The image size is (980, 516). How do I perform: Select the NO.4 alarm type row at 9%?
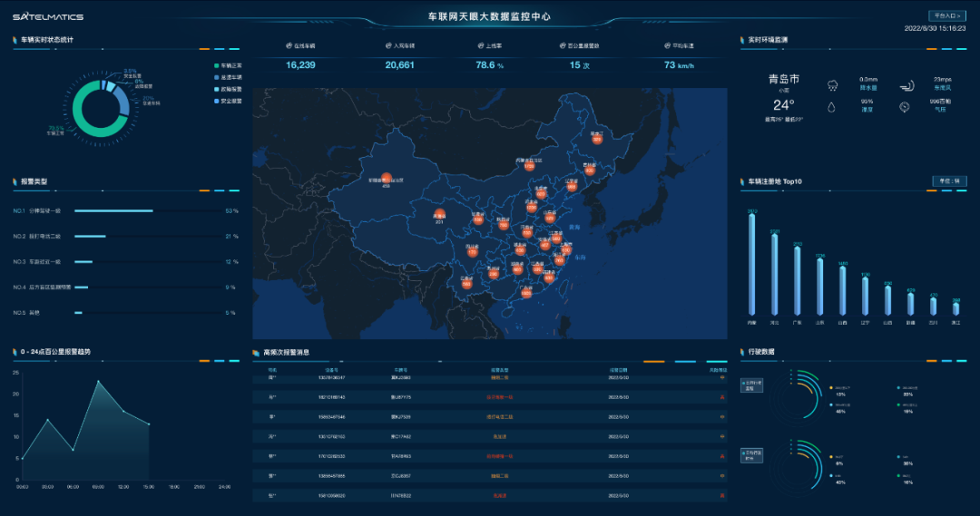pyautogui.click(x=125, y=287)
